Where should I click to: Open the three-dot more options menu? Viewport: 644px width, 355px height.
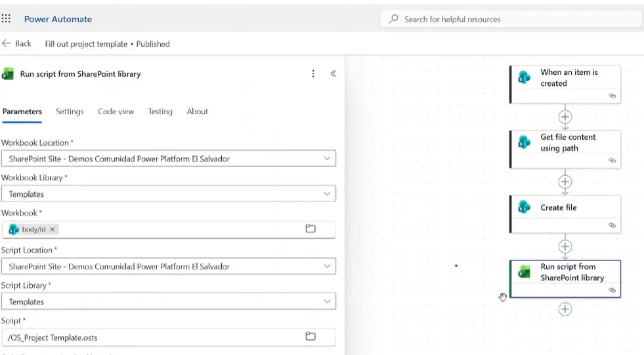(x=313, y=73)
